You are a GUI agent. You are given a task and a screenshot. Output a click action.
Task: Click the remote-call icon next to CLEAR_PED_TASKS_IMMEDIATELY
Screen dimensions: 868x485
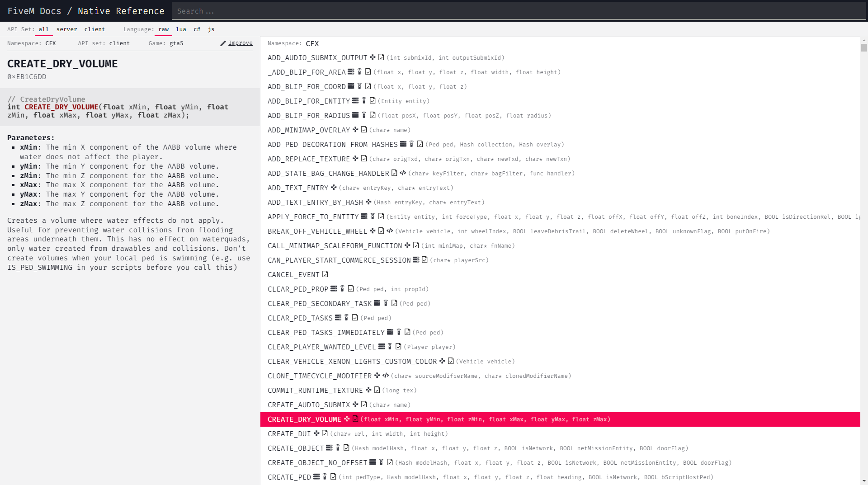[x=399, y=332]
